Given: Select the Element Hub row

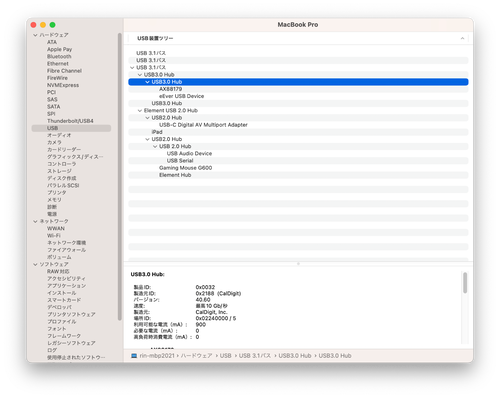Looking at the screenshot, I should pyautogui.click(x=298, y=175).
